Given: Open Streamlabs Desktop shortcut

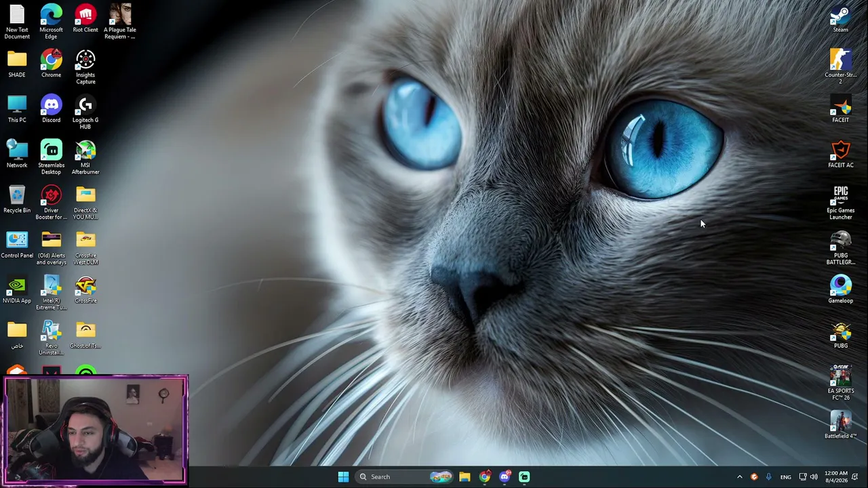Looking at the screenshot, I should pos(51,157).
